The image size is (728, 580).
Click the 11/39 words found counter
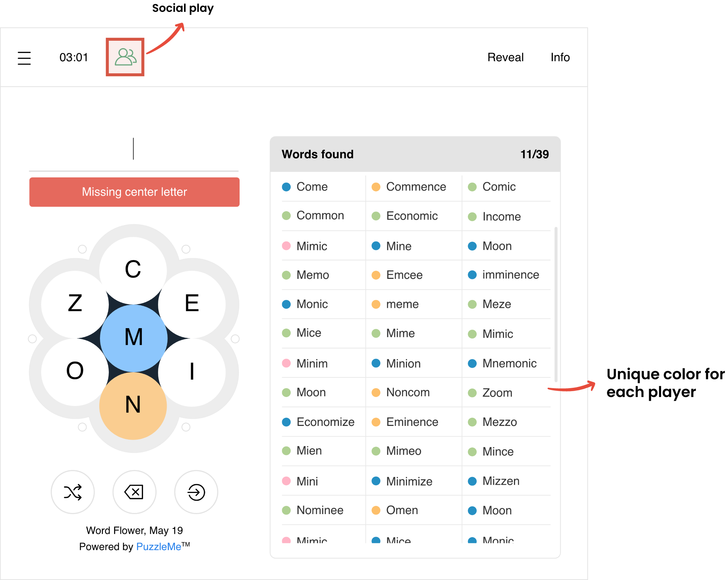533,154
